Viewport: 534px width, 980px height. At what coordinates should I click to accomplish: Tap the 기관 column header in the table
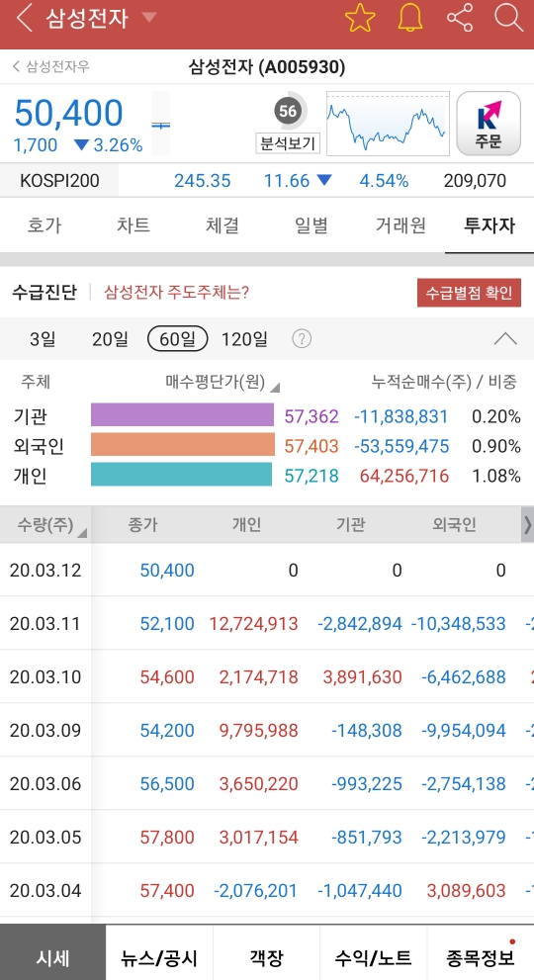pos(350,524)
